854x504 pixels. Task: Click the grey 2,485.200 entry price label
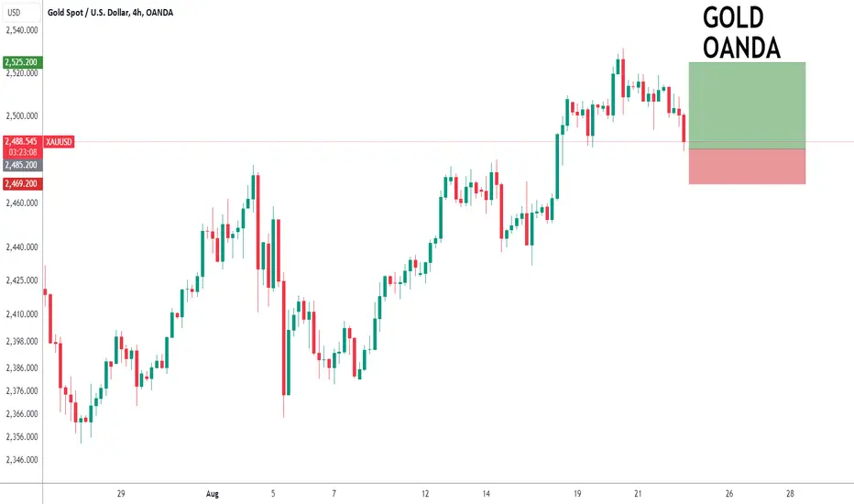[x=22, y=165]
